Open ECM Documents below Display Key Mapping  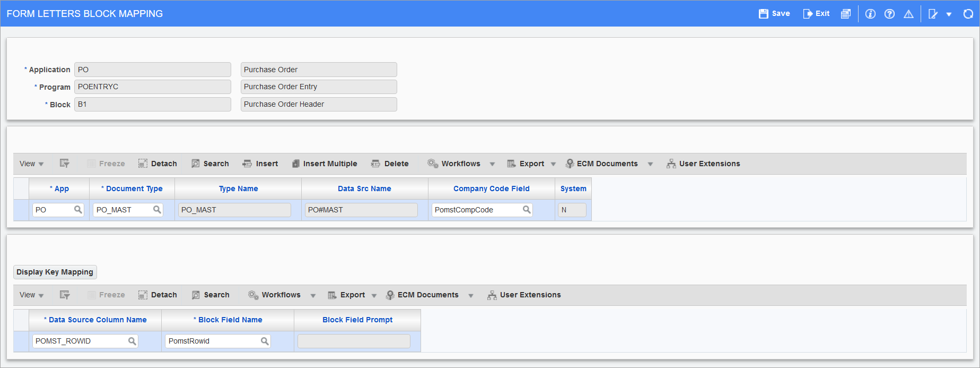(x=422, y=295)
